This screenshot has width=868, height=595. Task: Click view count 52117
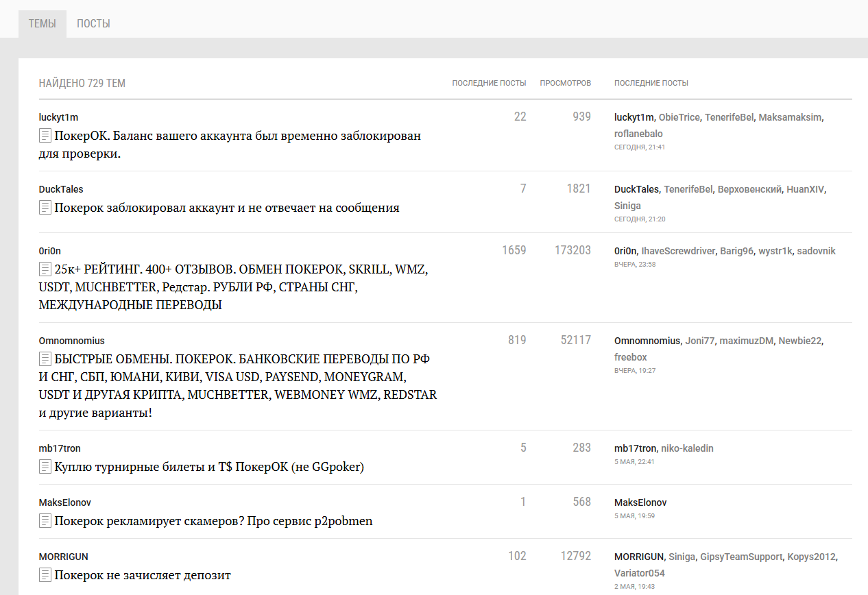tap(576, 340)
